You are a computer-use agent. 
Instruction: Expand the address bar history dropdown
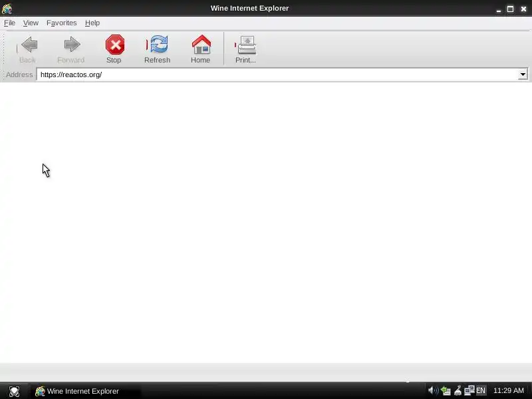click(x=523, y=74)
